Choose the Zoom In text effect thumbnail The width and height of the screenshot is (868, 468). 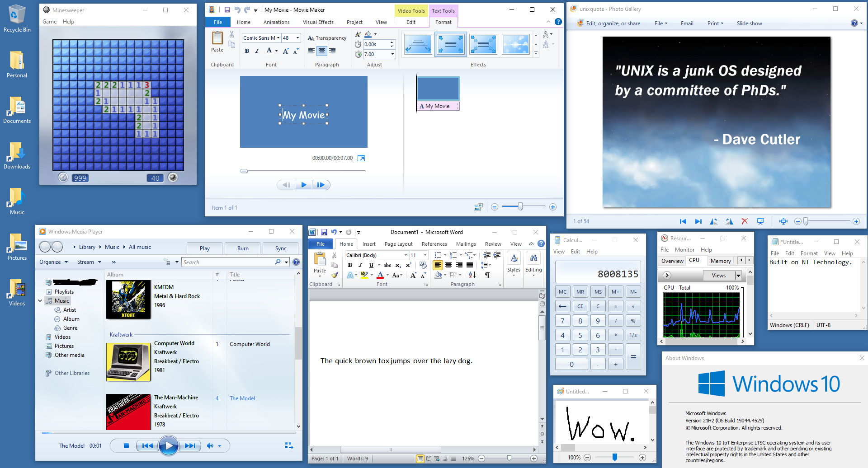(450, 44)
